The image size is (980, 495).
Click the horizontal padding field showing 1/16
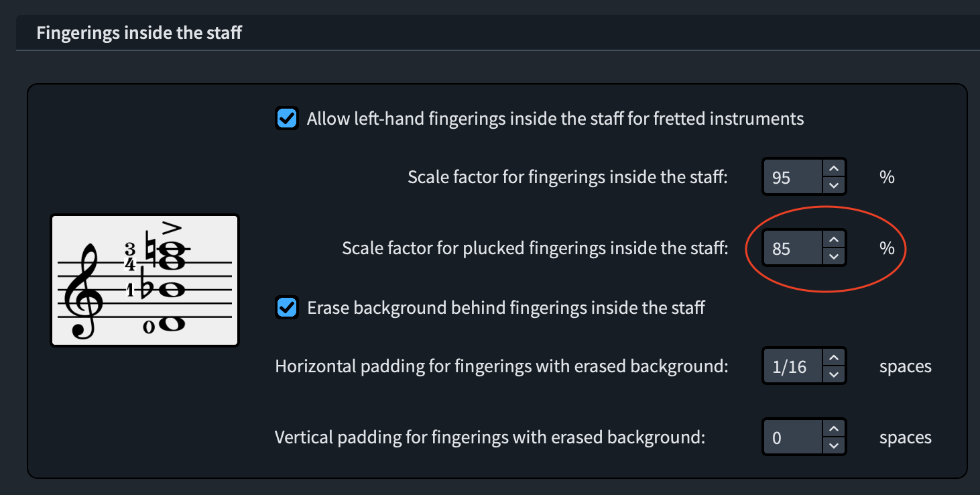(x=792, y=366)
